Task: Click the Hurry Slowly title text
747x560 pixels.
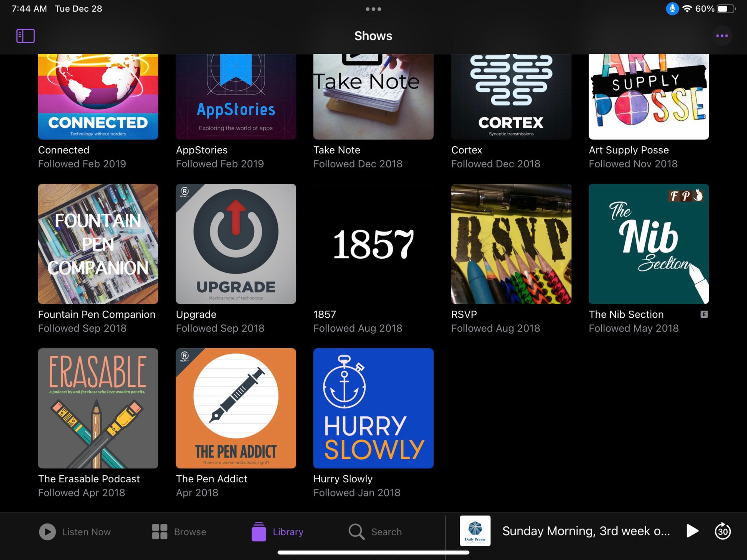Action: pos(343,479)
